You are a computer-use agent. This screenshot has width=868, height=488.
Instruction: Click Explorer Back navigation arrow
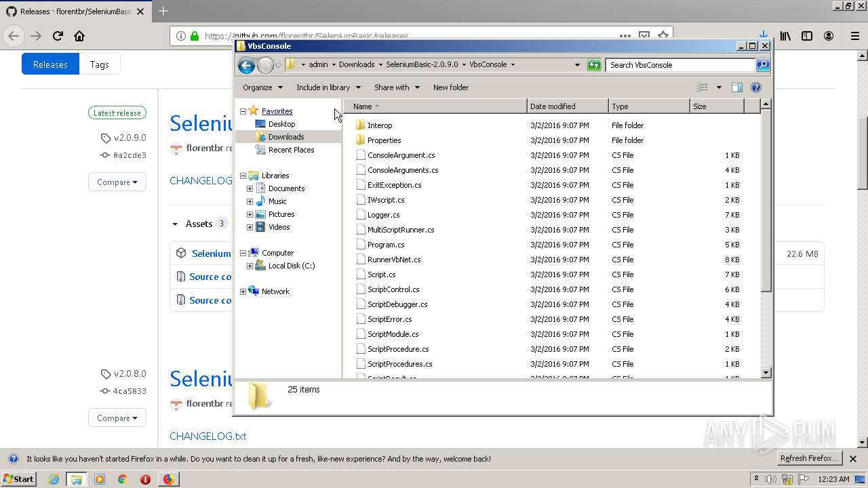click(x=246, y=65)
